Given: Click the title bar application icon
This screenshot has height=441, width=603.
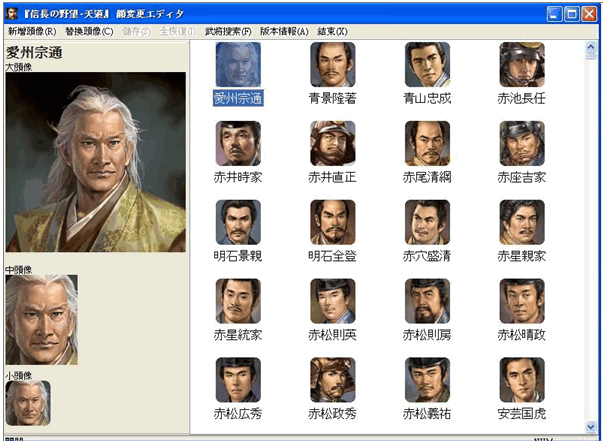Looking at the screenshot, I should [12, 14].
